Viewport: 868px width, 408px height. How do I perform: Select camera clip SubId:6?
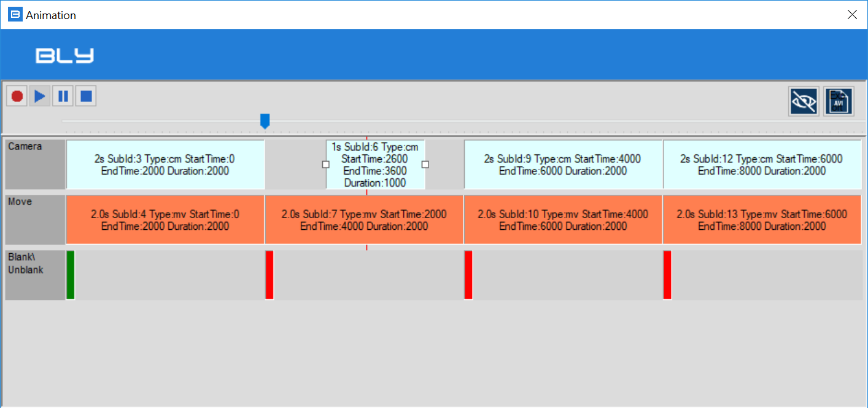tap(375, 165)
